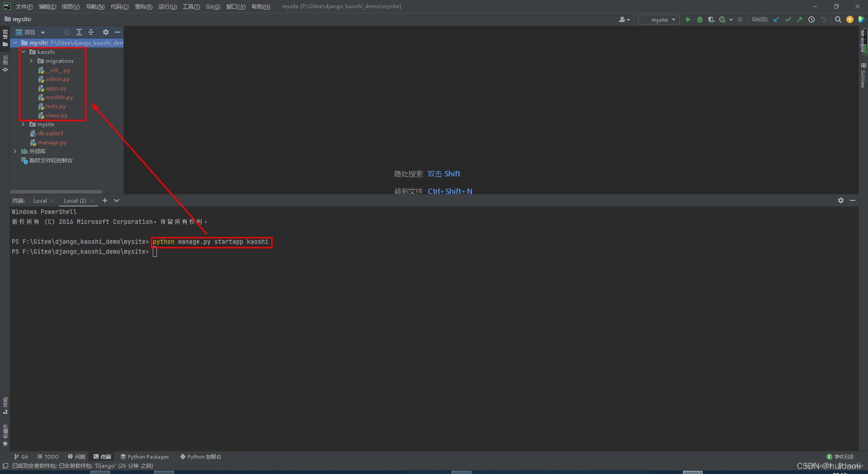Image resolution: width=868 pixels, height=474 pixels.
Task: Update project via blue Git arrow
Action: [776, 19]
